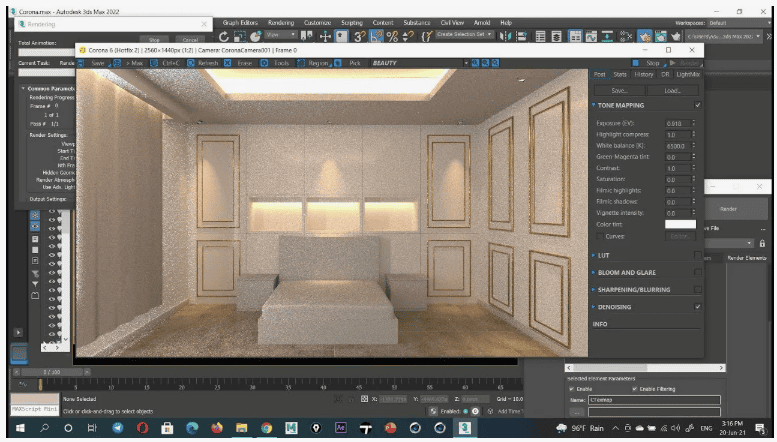Open the Scripting menu
This screenshot has width=777, height=442.
pos(351,23)
